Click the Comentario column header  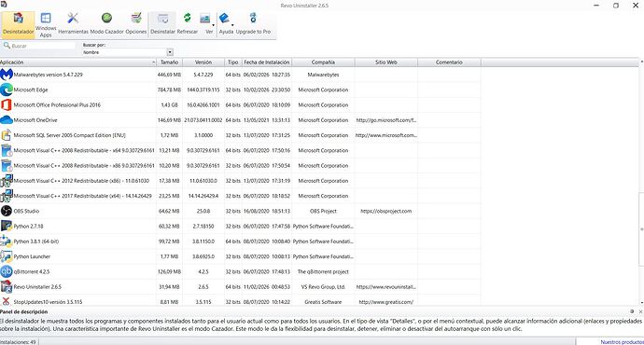click(449, 62)
